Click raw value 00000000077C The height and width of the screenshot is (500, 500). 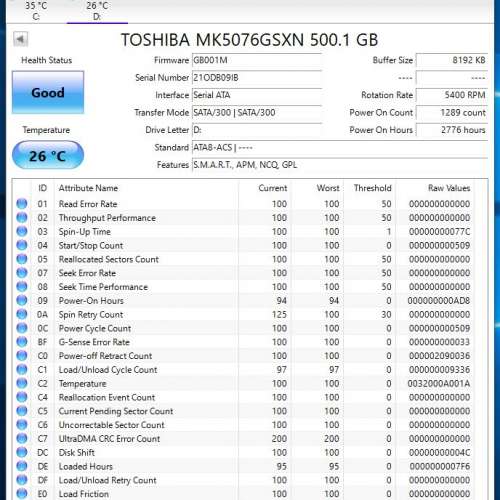click(x=439, y=231)
